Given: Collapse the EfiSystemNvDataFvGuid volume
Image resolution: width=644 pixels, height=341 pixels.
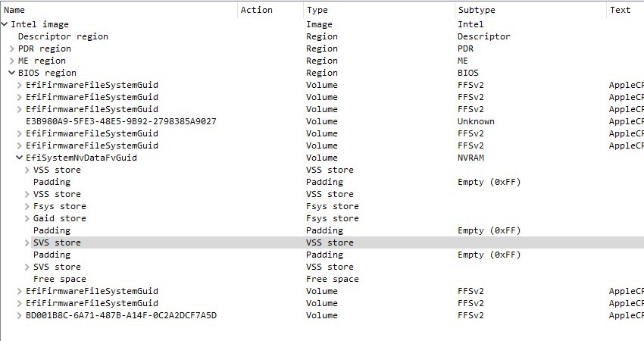Looking at the screenshot, I should click(x=20, y=158).
